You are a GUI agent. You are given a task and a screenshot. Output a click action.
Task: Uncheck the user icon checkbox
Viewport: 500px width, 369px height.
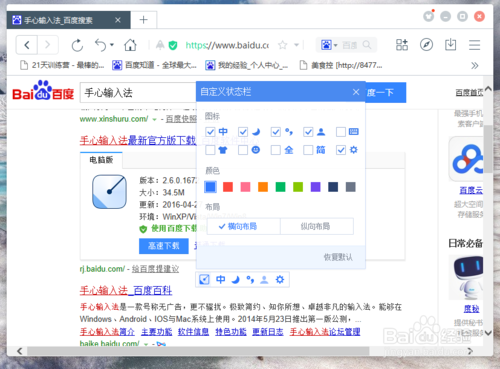[308, 132]
